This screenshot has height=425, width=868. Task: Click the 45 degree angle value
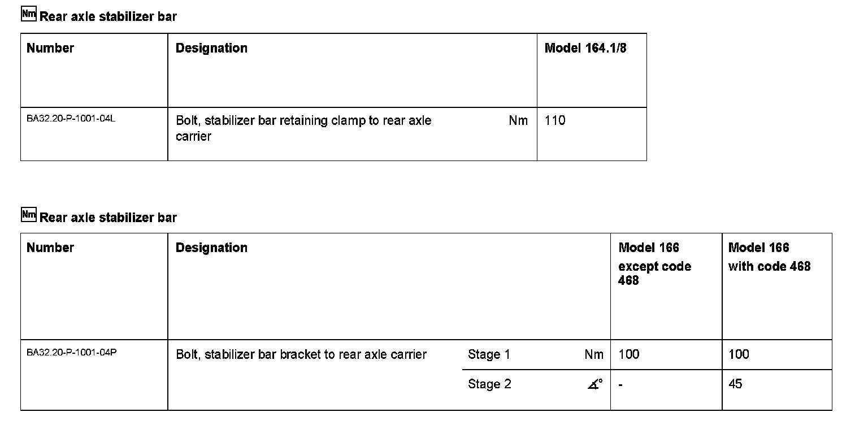[735, 384]
